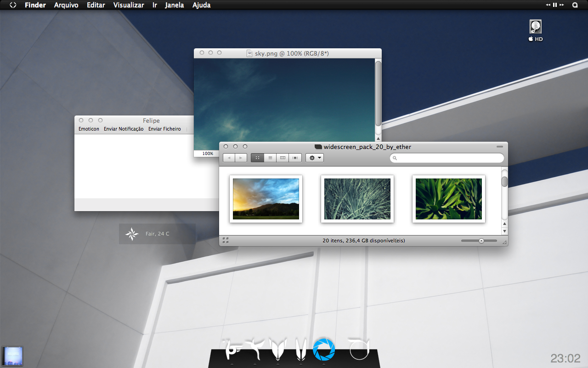588x368 pixels.
Task: Click the toolbar overflow dots in the Felipe window
Action: (x=187, y=129)
